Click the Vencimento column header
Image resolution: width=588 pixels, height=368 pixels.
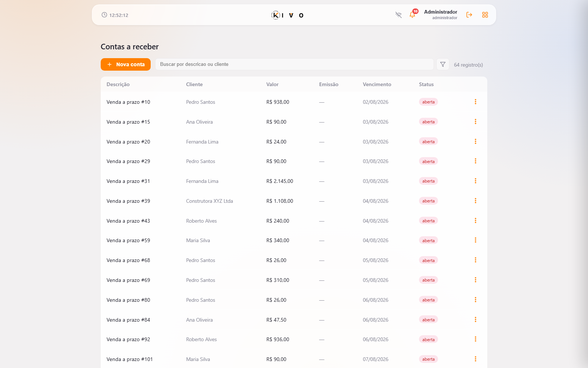377,84
